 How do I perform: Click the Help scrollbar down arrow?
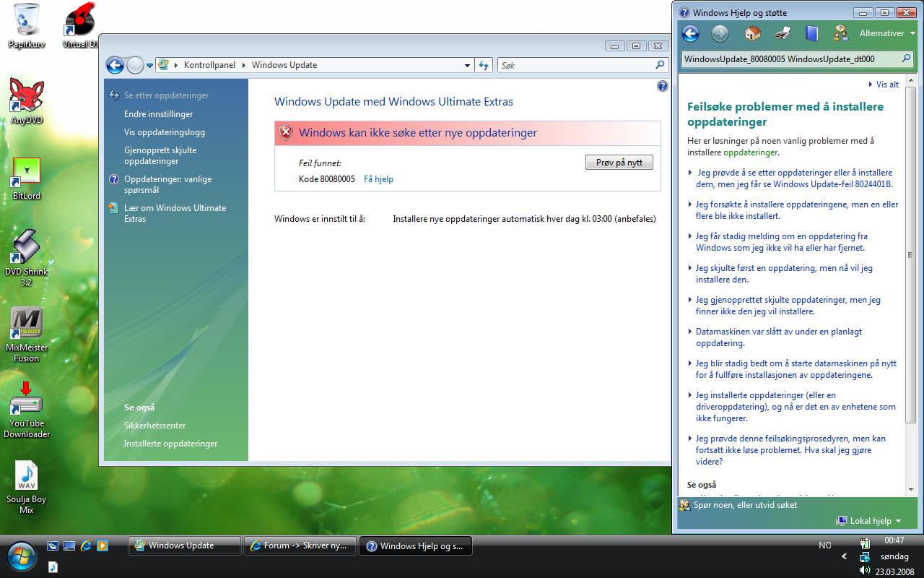pyautogui.click(x=911, y=490)
